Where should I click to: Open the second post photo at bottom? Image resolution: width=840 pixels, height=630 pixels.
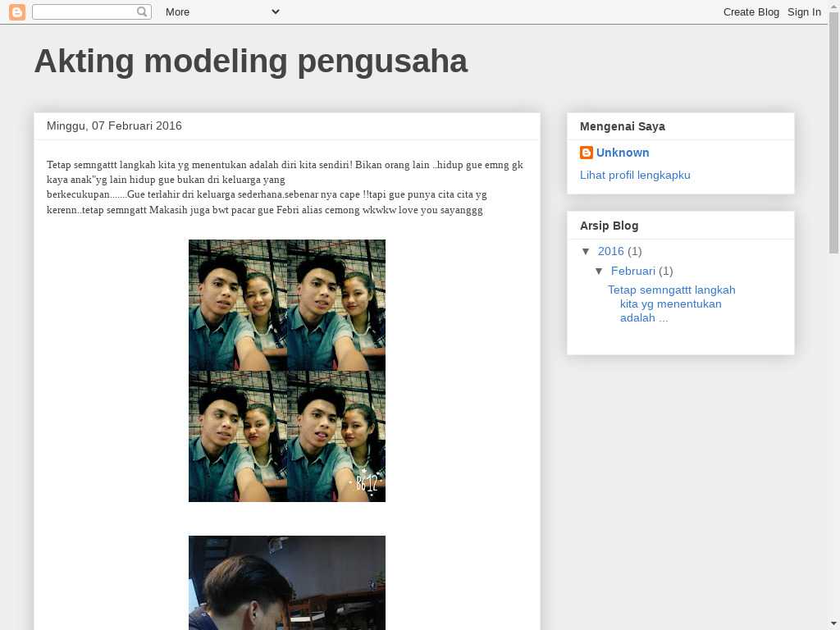287,583
